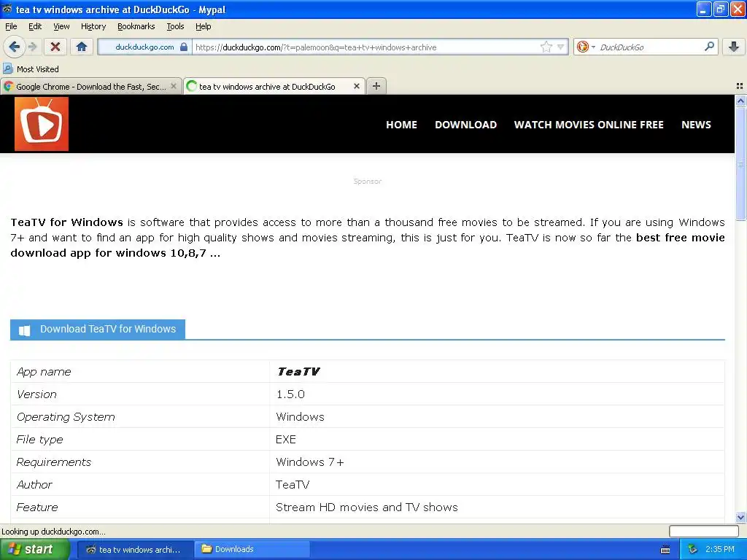Click the forward arrow navigation button
Screen dimensions: 747x560
pos(32,47)
